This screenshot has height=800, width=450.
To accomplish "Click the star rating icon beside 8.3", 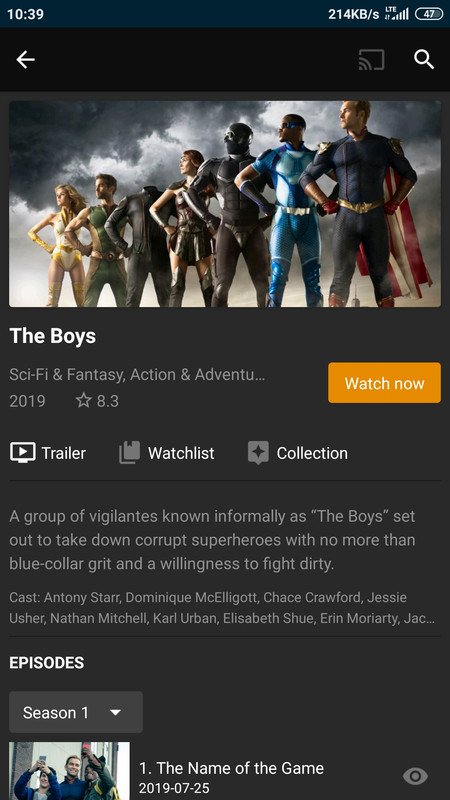I will pyautogui.click(x=84, y=401).
